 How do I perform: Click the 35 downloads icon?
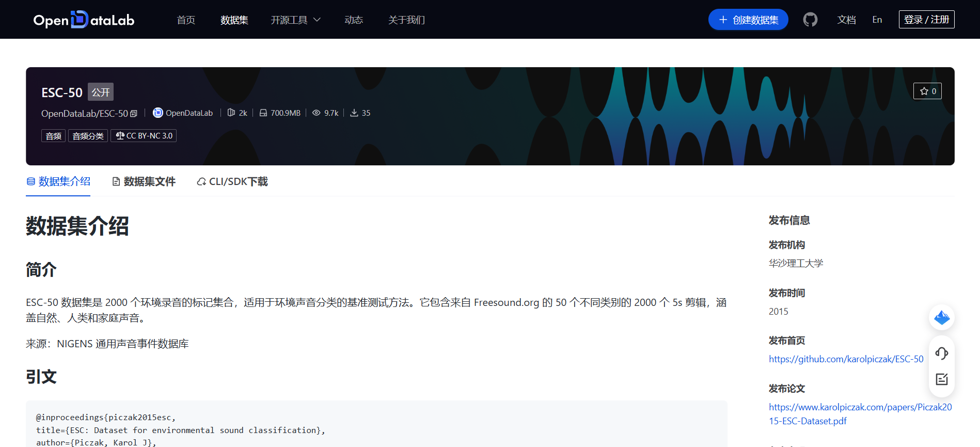(x=354, y=113)
